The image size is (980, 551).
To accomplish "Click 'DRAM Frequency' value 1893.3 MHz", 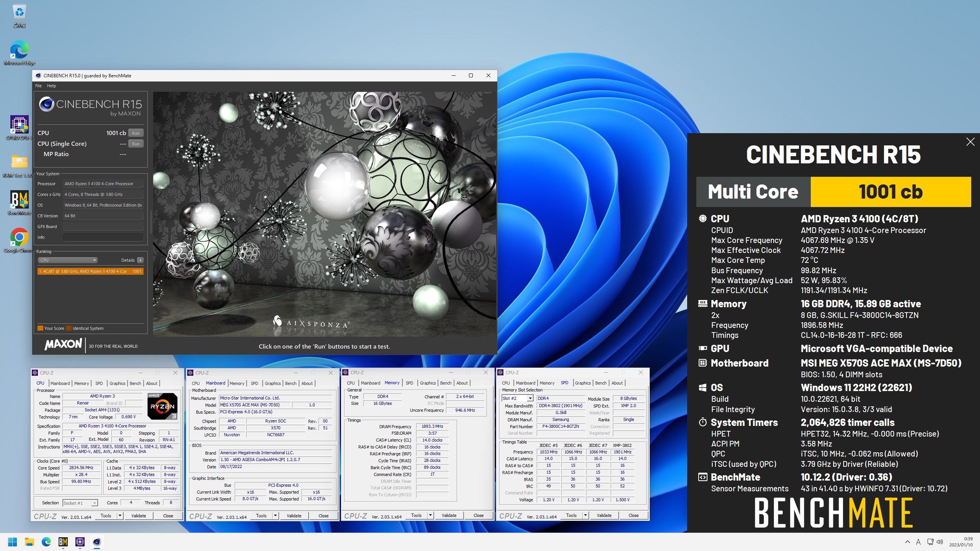I will coord(432,426).
